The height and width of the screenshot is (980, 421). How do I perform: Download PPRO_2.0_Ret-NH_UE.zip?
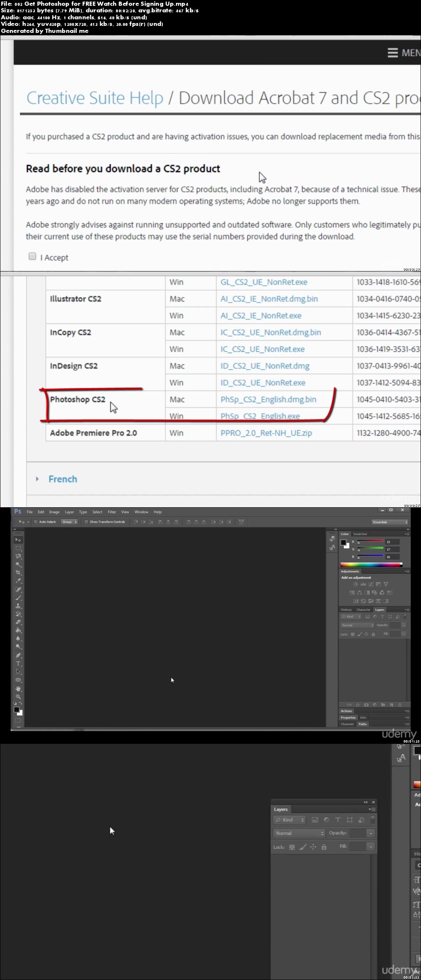266,433
